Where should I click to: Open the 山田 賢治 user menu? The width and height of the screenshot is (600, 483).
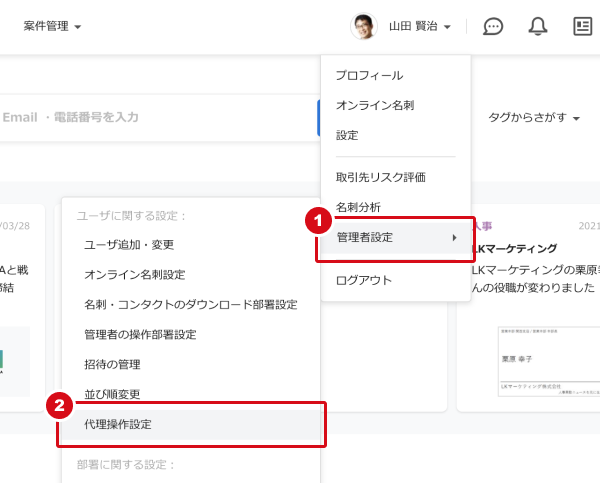tap(420, 26)
